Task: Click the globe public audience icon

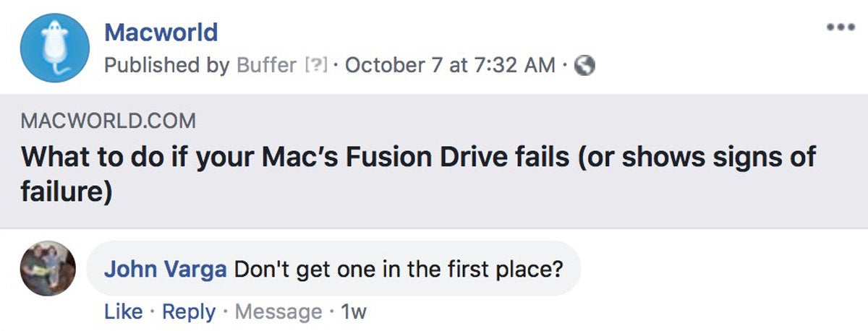Action: click(x=584, y=66)
